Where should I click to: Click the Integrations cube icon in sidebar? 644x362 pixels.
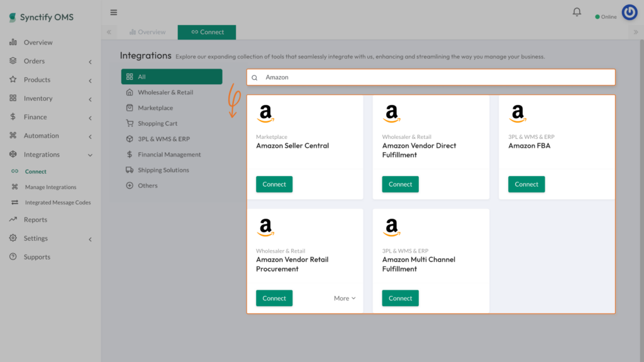coord(13,154)
